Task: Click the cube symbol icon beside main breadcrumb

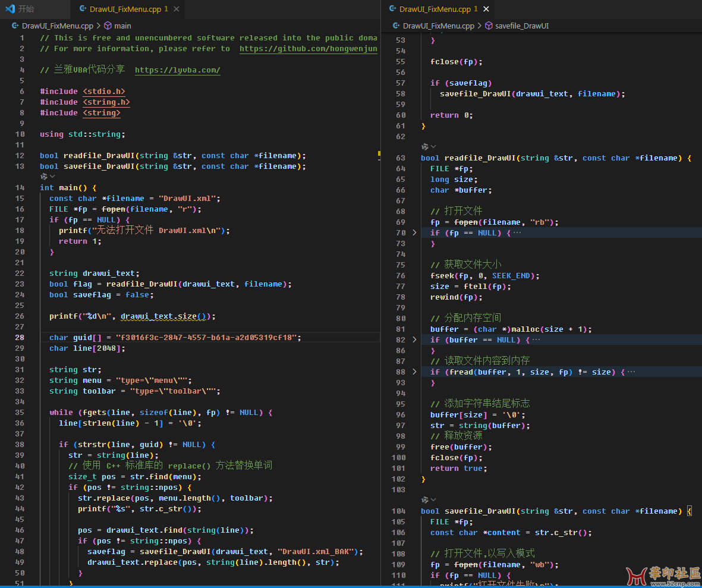Action: pyautogui.click(x=108, y=26)
